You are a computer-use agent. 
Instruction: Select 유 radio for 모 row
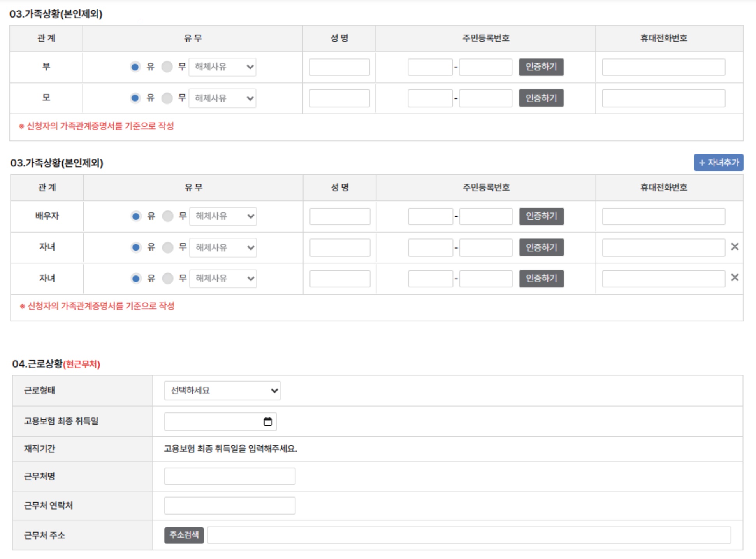(x=135, y=98)
